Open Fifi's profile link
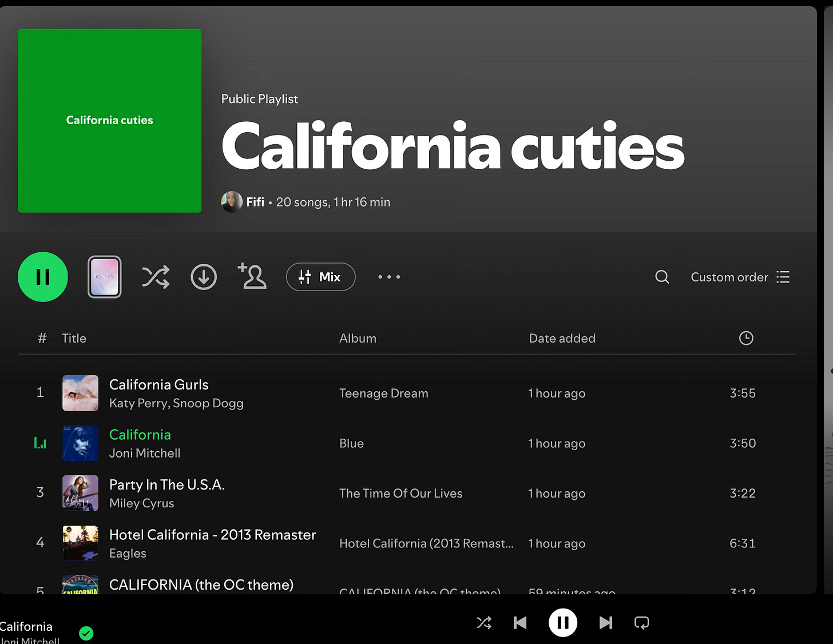The height and width of the screenshot is (644, 833). 255,202
